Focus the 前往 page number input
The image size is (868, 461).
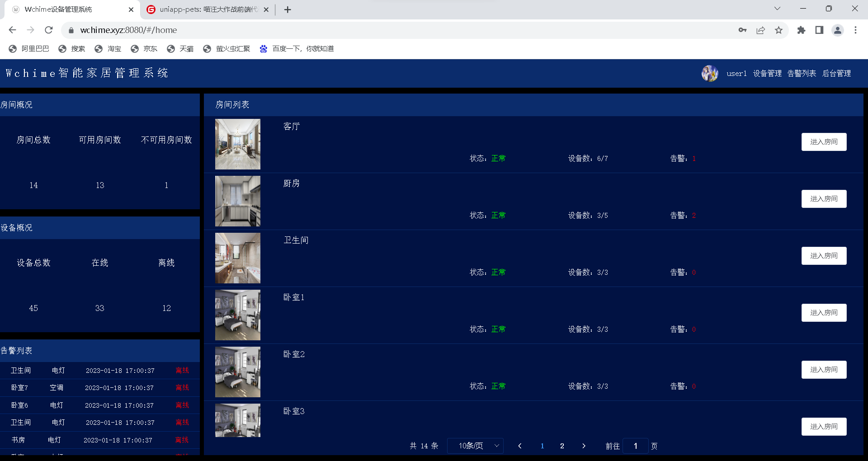pos(635,446)
